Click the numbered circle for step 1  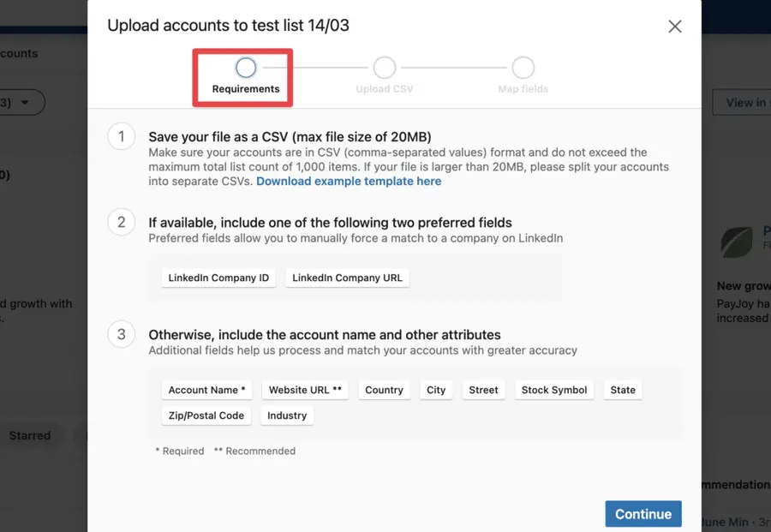(x=121, y=136)
